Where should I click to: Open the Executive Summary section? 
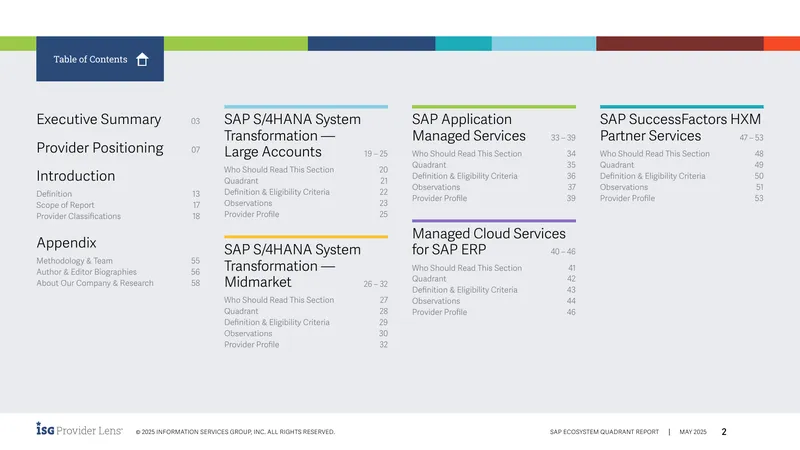click(98, 119)
